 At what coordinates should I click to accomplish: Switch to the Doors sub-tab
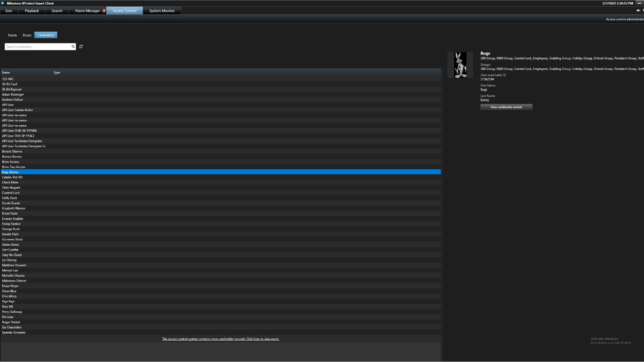point(27,35)
